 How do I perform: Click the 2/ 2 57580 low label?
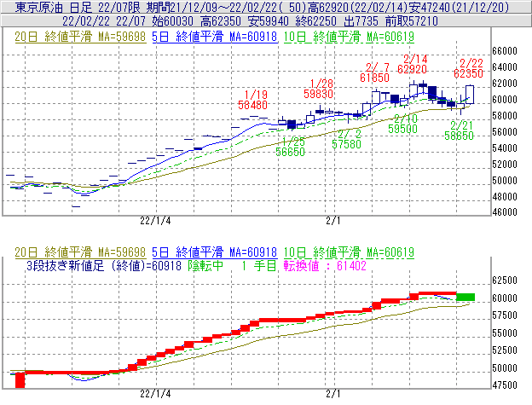pyautogui.click(x=346, y=139)
